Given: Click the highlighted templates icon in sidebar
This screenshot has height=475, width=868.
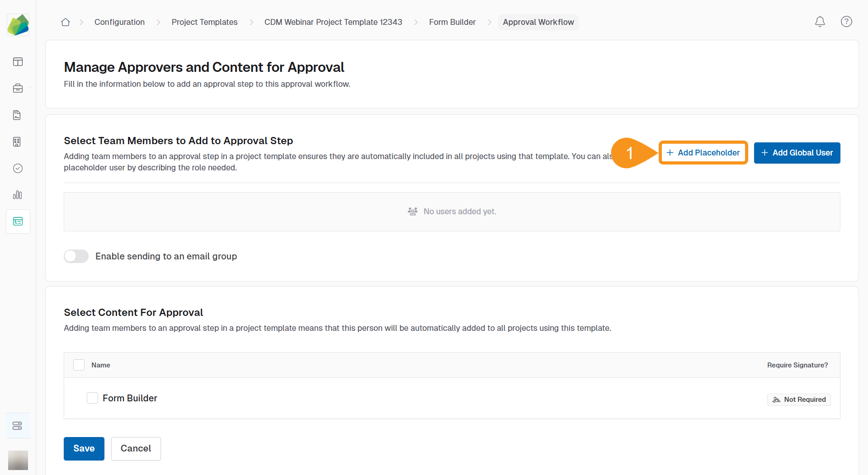Looking at the screenshot, I should 18,221.
